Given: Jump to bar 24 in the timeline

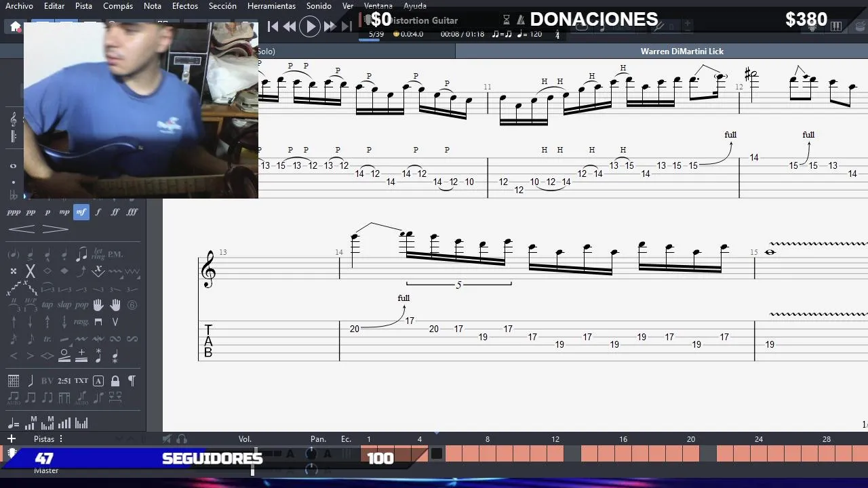Looking at the screenshot, I should tap(759, 439).
